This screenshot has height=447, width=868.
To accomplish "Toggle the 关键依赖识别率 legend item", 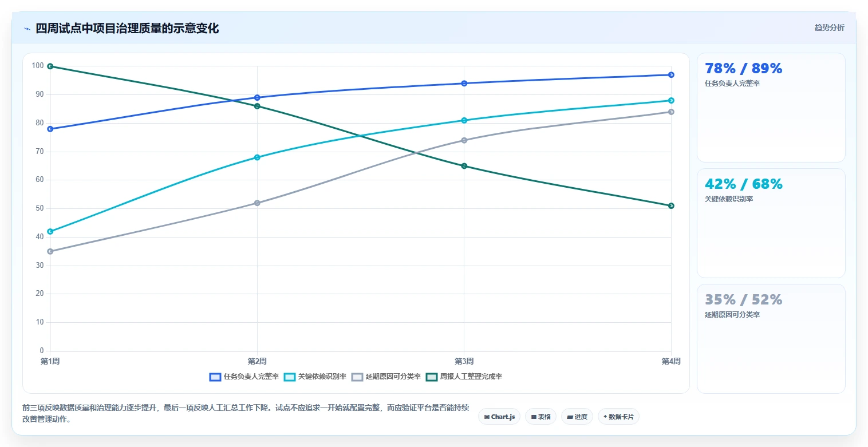I will pos(315,377).
